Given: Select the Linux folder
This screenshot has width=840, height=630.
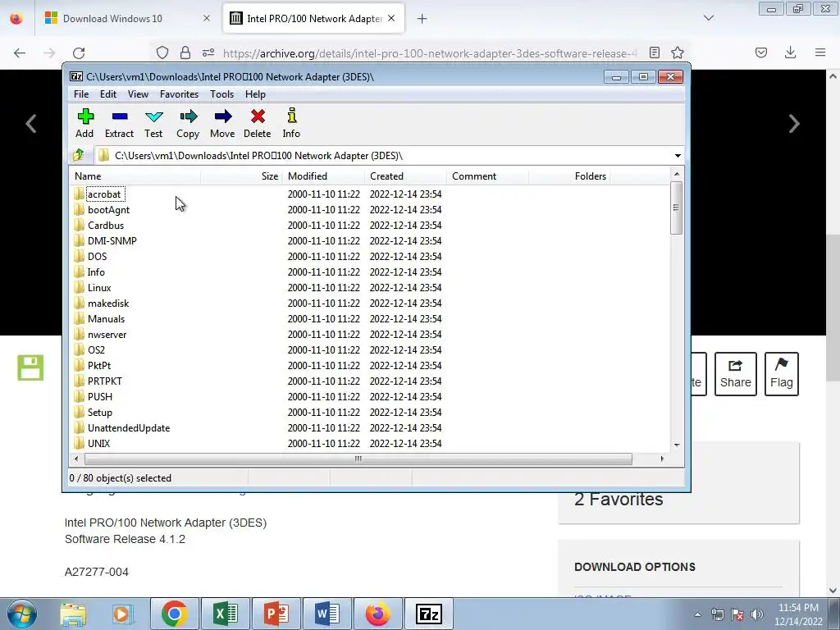Looking at the screenshot, I should [99, 288].
